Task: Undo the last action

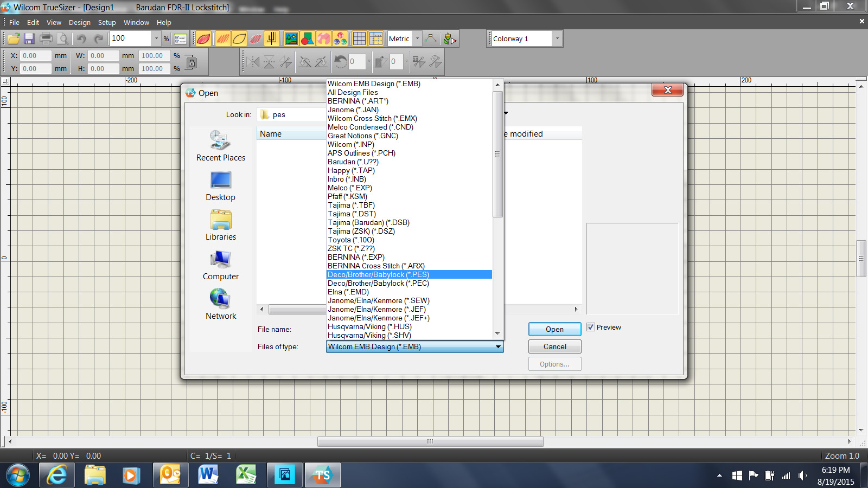Action: tap(81, 38)
